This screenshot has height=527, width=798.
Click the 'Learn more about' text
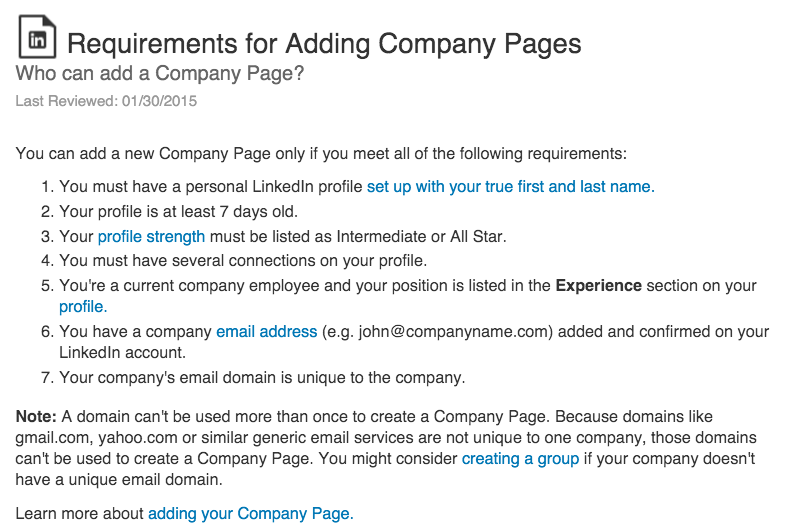click(x=79, y=514)
